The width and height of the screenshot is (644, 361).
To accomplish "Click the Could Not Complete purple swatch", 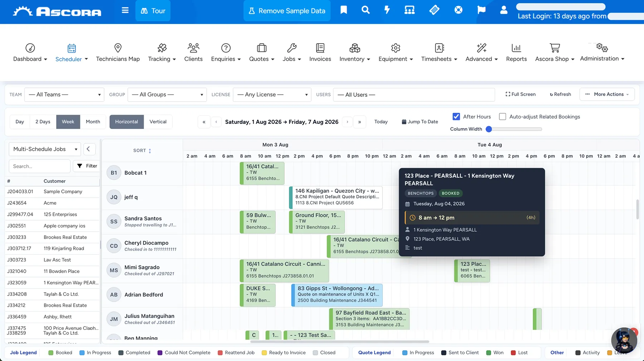I will click(x=160, y=352).
